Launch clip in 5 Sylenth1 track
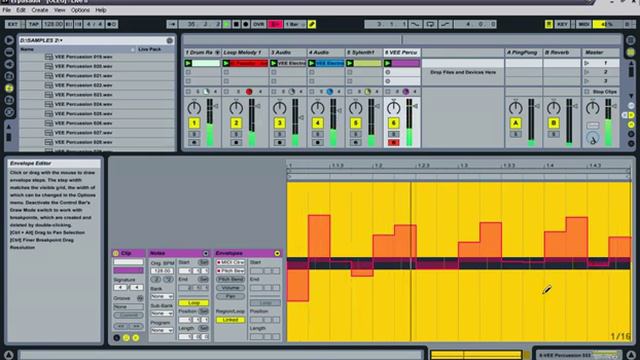640x360 pixels. [x=350, y=63]
